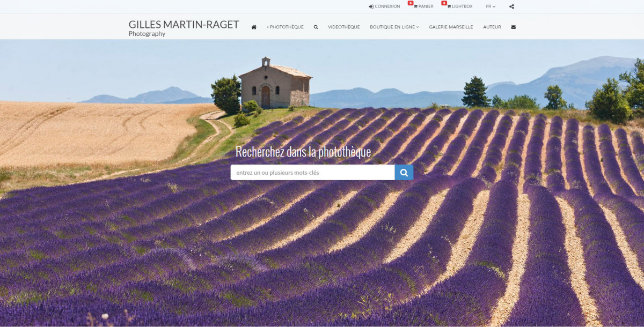Click the red Panier count badge
Viewport: 644px width, 327px height.
coord(411,3)
